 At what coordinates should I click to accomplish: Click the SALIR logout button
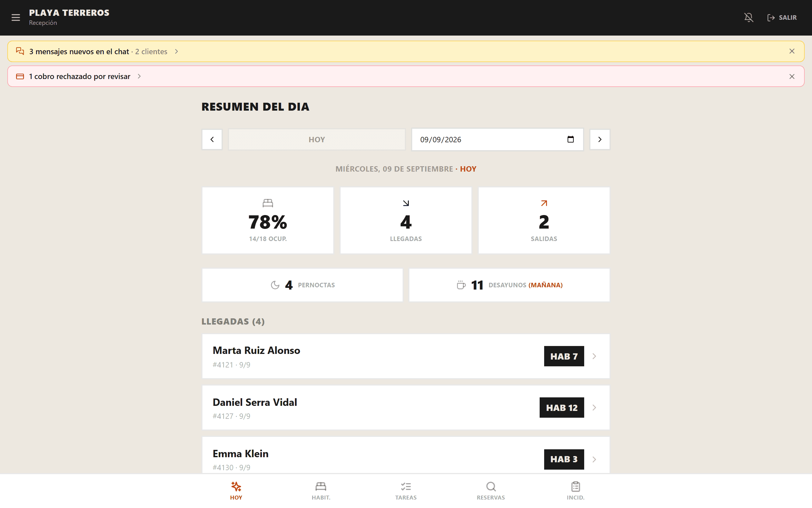click(x=782, y=17)
